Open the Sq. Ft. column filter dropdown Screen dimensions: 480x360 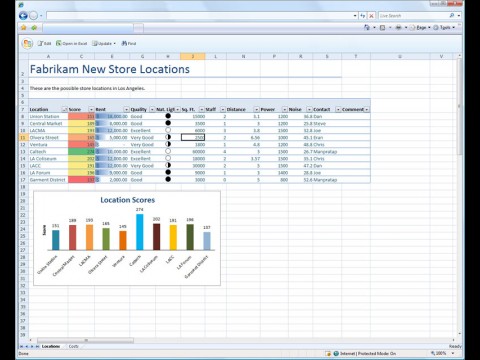(202, 109)
